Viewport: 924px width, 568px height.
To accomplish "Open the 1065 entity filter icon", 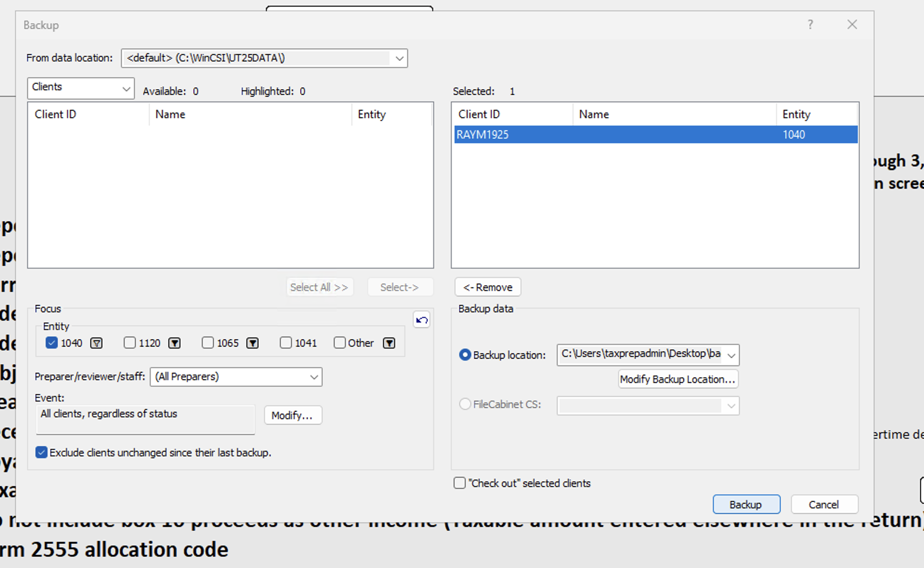I will coord(252,343).
